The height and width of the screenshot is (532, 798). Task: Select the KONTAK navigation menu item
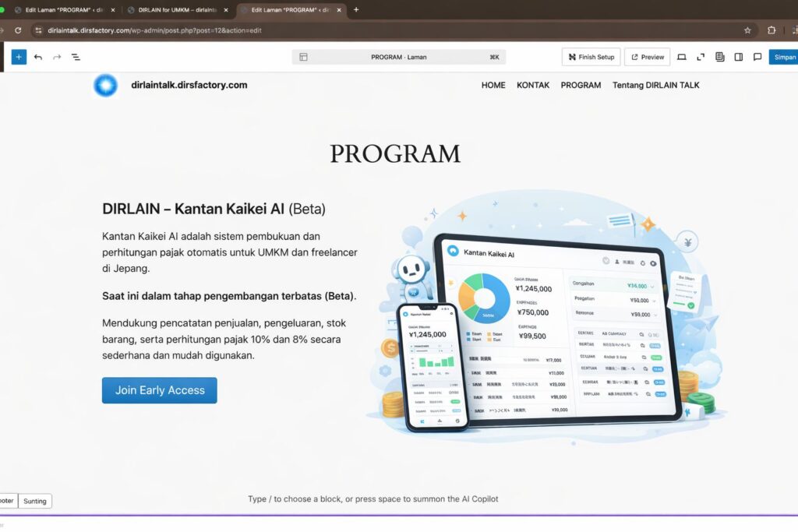tap(533, 85)
